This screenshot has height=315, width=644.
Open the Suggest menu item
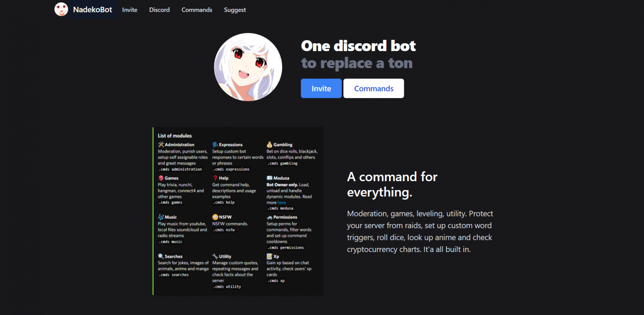coord(235,10)
